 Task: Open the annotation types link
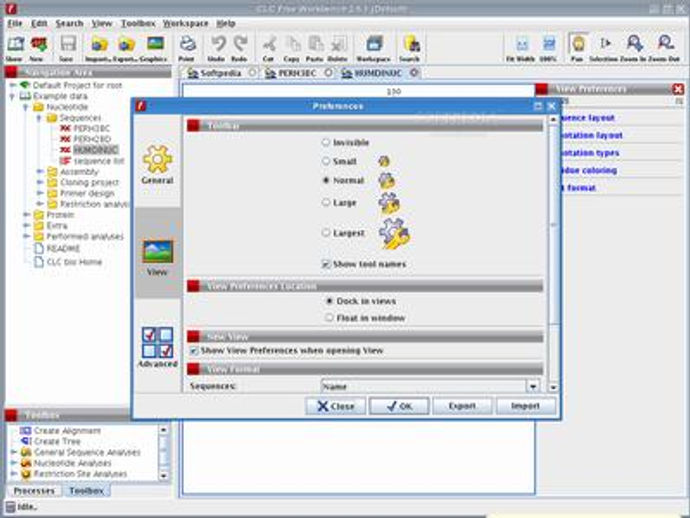coord(590,153)
